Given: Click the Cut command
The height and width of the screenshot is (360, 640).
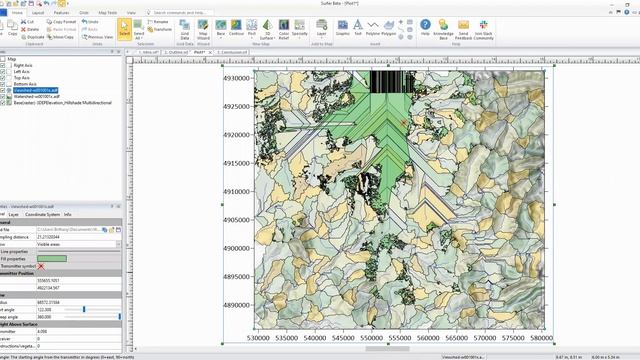Looking at the screenshot, I should (x=27, y=22).
